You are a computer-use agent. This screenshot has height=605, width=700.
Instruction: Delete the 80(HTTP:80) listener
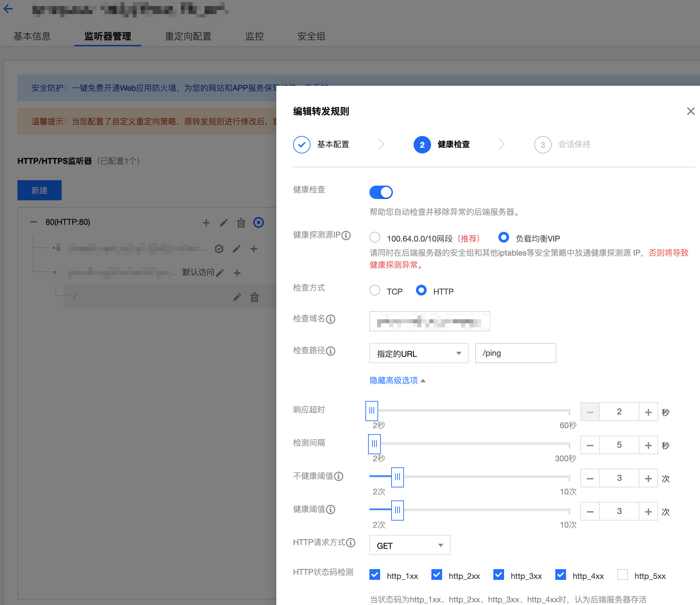pyautogui.click(x=241, y=223)
